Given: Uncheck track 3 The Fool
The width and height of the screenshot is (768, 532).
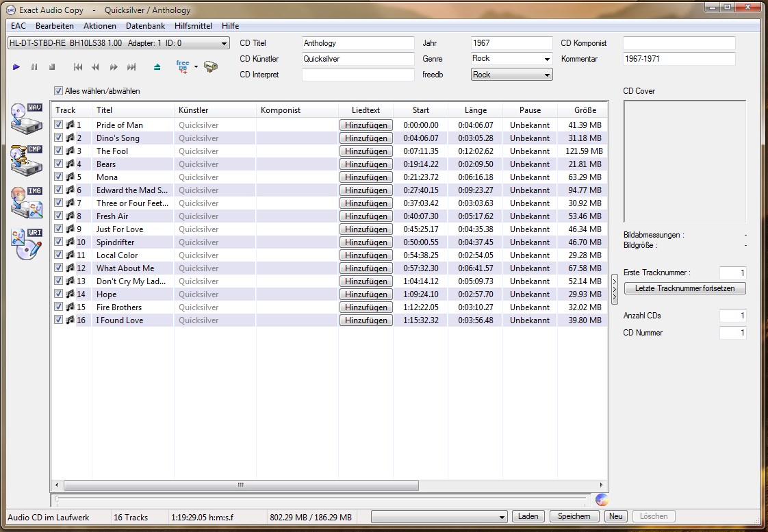Looking at the screenshot, I should (x=59, y=151).
